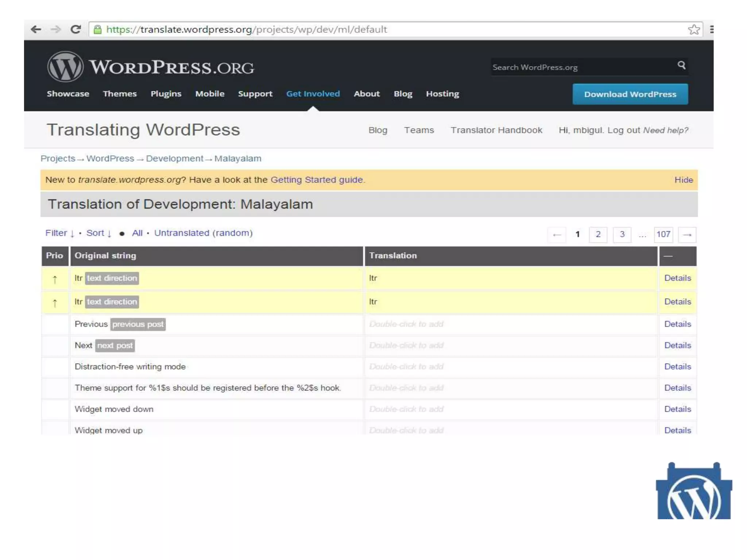Click the browser back arrow
The width and height of the screenshot is (747, 560).
[x=36, y=29]
